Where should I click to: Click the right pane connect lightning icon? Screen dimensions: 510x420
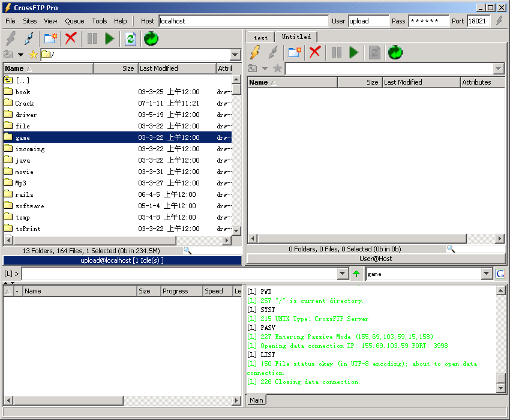coord(255,52)
